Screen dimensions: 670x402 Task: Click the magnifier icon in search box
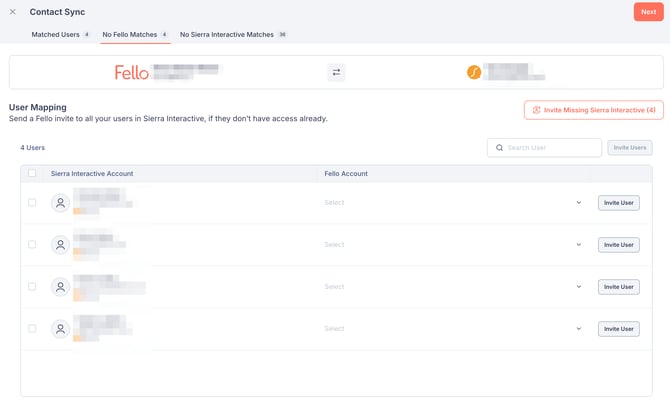[499, 148]
